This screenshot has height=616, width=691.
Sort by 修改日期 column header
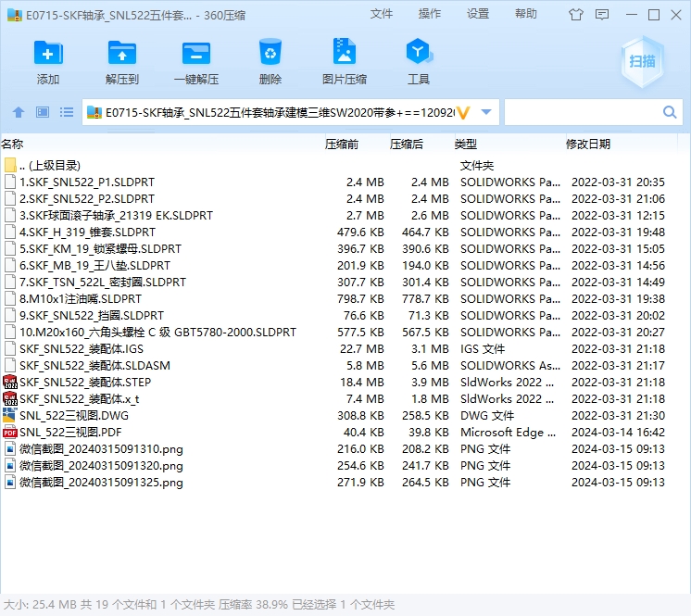pos(588,145)
